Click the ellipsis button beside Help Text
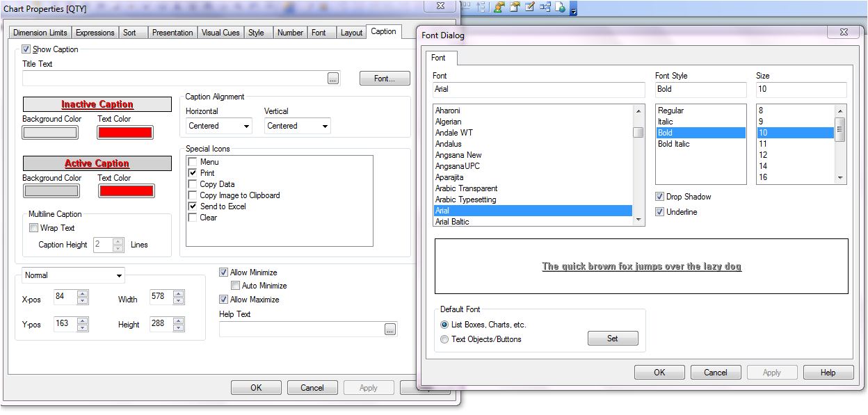The width and height of the screenshot is (868, 415). click(389, 329)
